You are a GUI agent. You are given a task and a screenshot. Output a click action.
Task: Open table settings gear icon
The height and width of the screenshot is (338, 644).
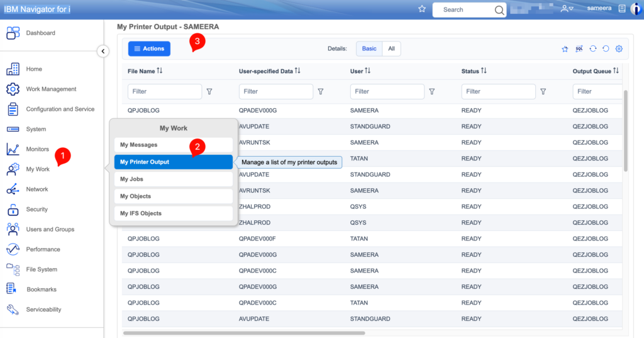(619, 49)
